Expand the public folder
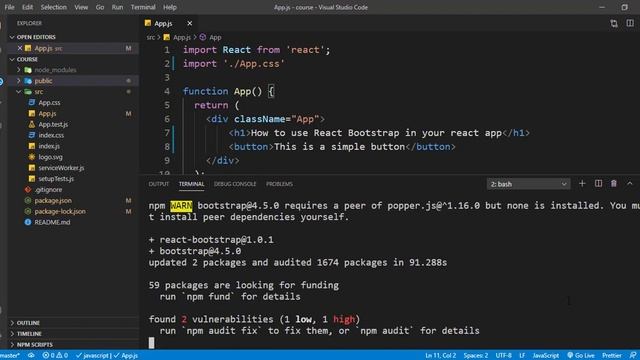Screen dimensions: 640x360 pos(43,81)
